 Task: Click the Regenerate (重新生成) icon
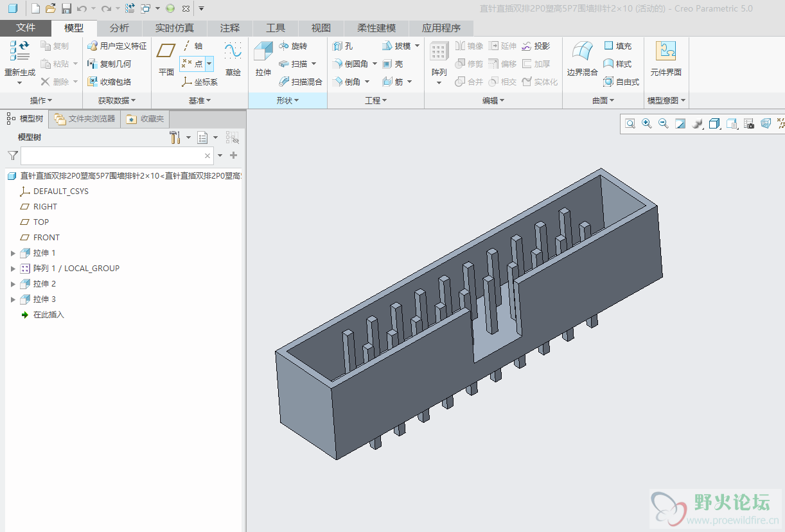pos(19,51)
